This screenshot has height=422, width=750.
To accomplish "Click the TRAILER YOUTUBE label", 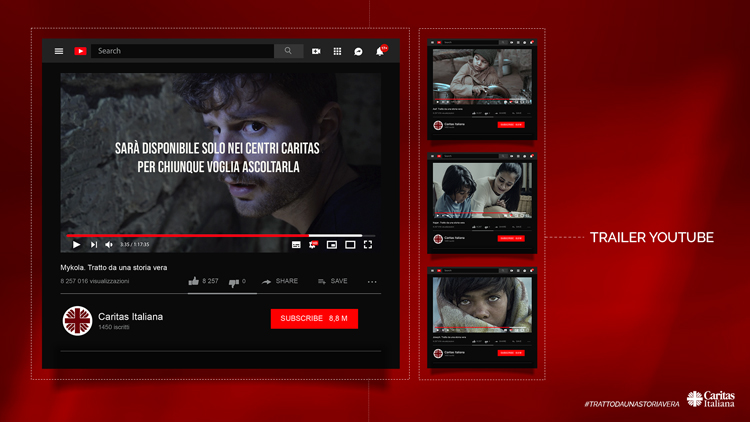I will (x=651, y=237).
